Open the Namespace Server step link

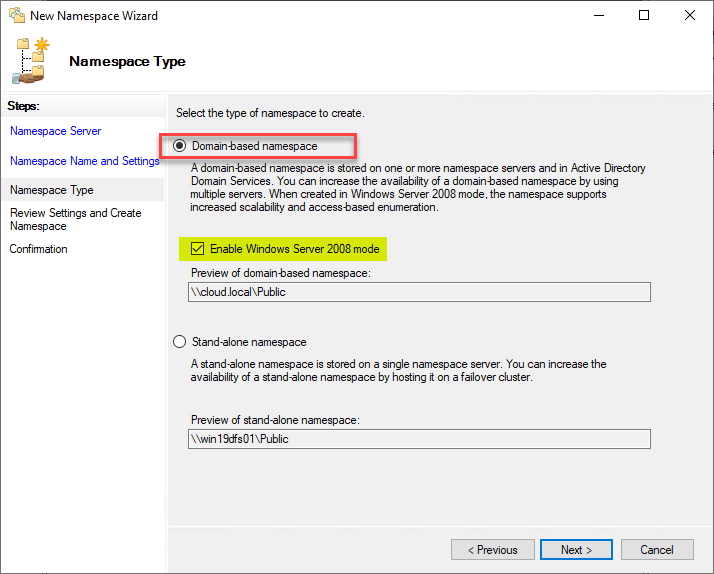56,131
